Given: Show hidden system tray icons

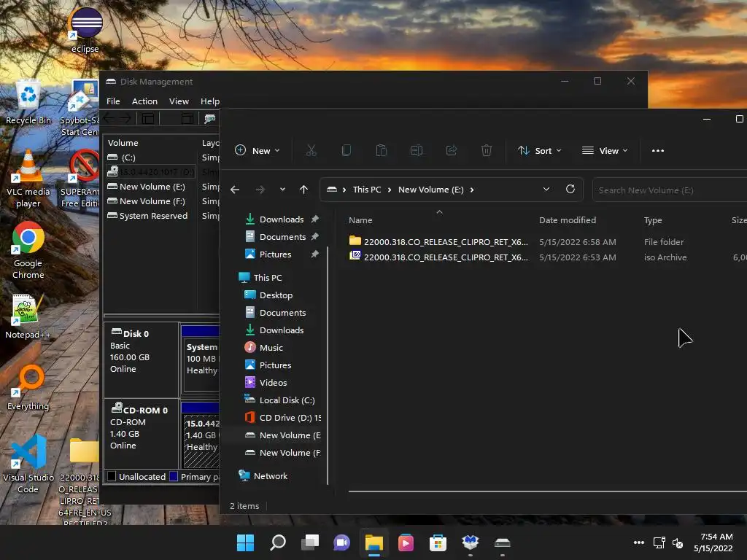Looking at the screenshot, I should [639, 542].
